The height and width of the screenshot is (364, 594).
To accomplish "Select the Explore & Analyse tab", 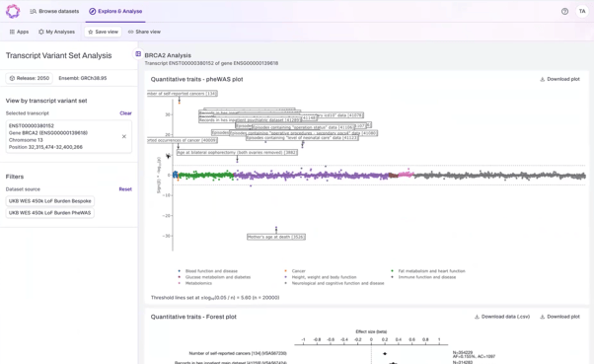I will click(115, 12).
